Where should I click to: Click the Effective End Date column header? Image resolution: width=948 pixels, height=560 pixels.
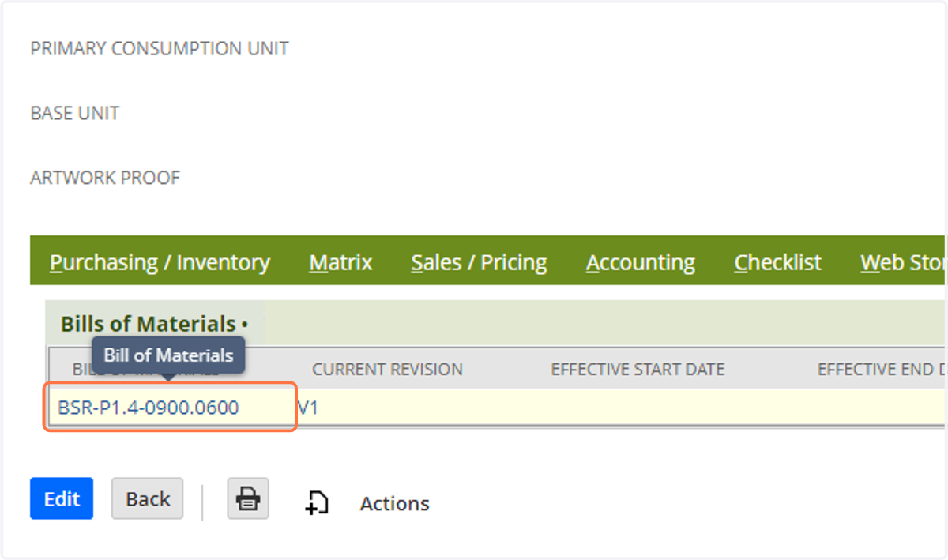[x=881, y=370]
